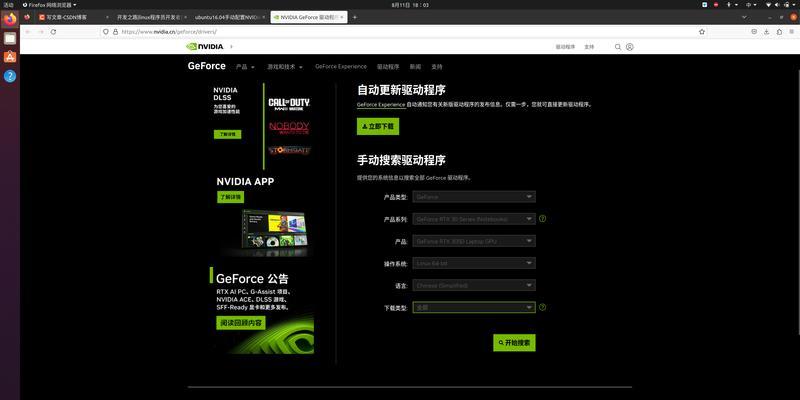The image size is (800, 400).
Task: Open help icon beside 产品系列 dropdown
Action: coord(542,218)
